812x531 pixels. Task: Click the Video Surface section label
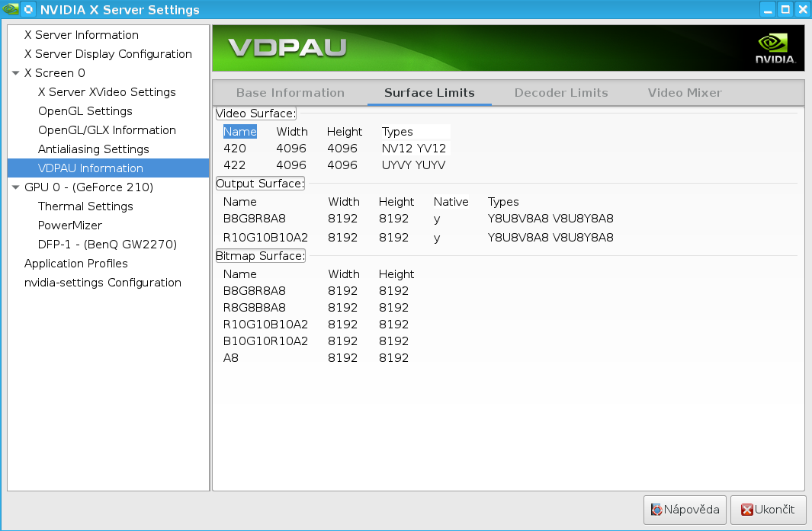[x=256, y=114]
